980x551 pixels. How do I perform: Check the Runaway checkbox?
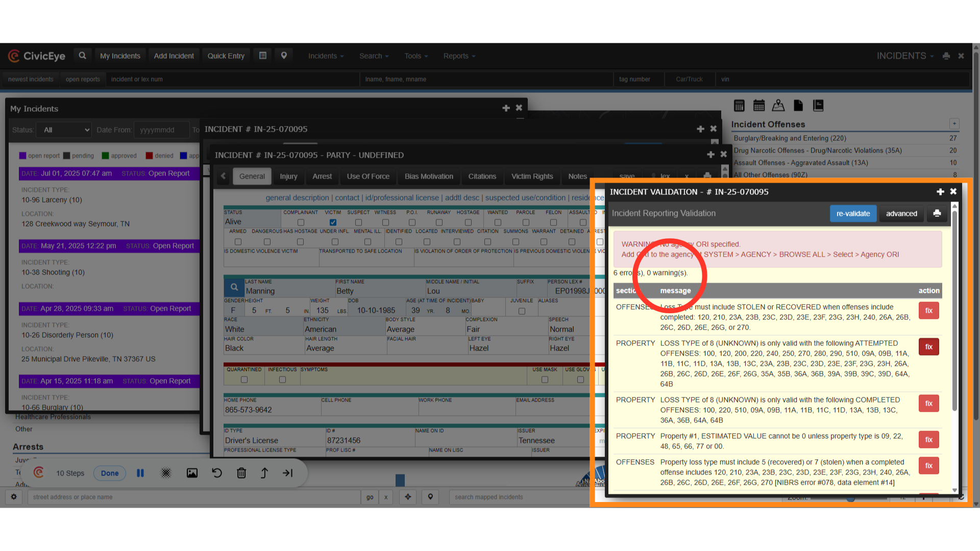pyautogui.click(x=439, y=222)
